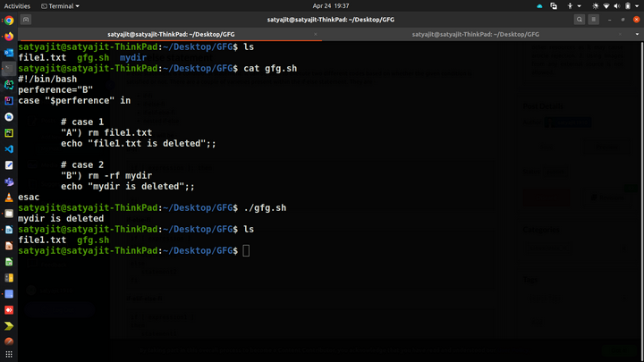644x362 pixels.
Task: Click the 'esac' line
Action: pos(29,197)
